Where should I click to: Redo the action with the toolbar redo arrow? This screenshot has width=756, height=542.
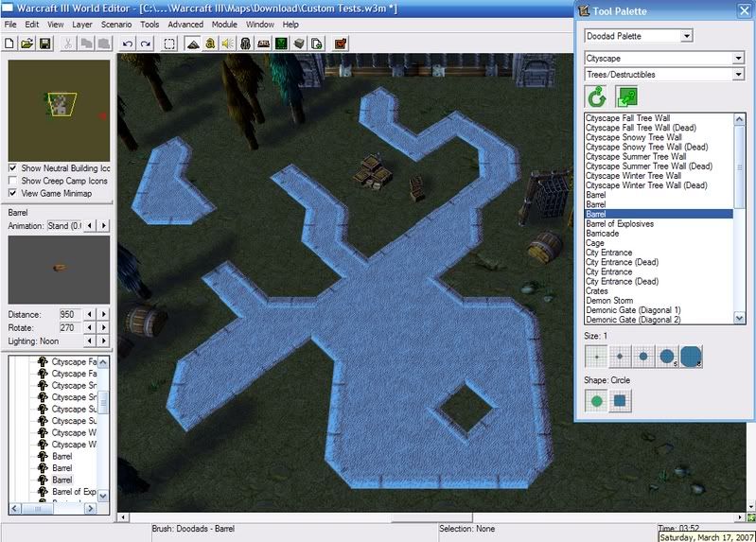(146, 44)
